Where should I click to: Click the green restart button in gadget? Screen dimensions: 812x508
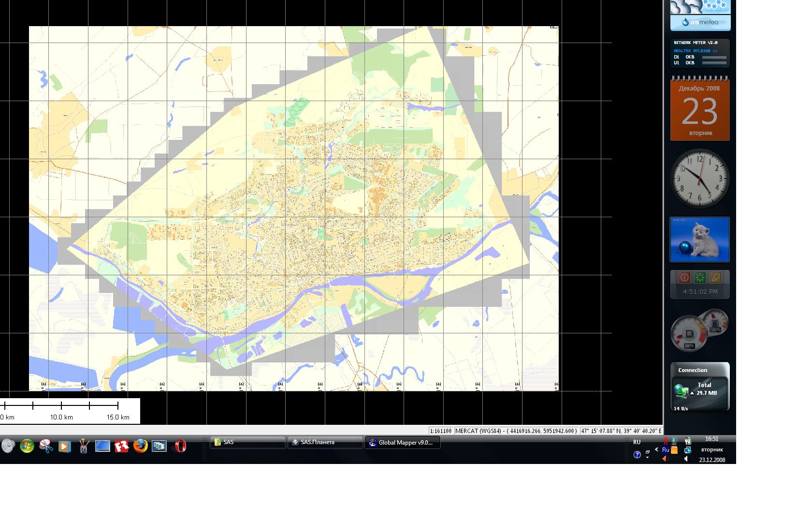[x=700, y=277]
